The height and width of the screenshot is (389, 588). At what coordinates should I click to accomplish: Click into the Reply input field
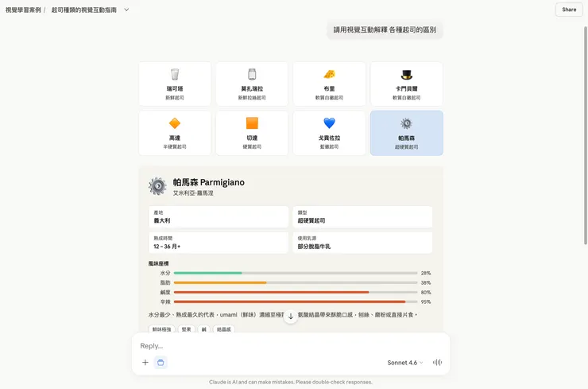pos(291,345)
